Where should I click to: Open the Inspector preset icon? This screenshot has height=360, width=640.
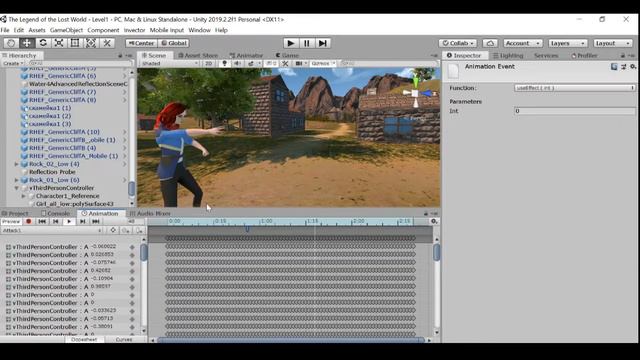coord(624,67)
